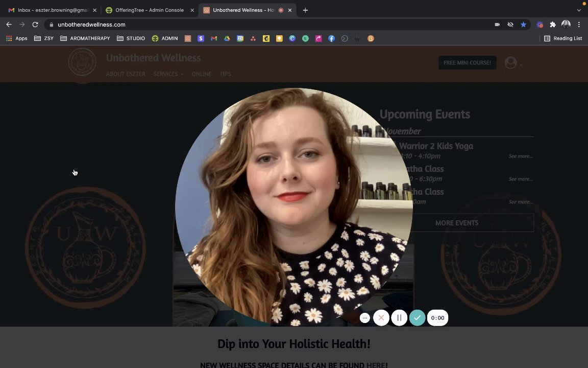Click the crossed-out eye icon in address bar
588x368 pixels.
[x=510, y=25]
